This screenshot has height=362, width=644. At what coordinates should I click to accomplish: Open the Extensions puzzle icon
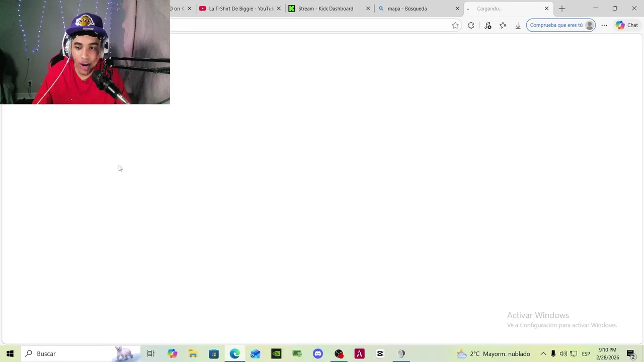click(x=471, y=25)
